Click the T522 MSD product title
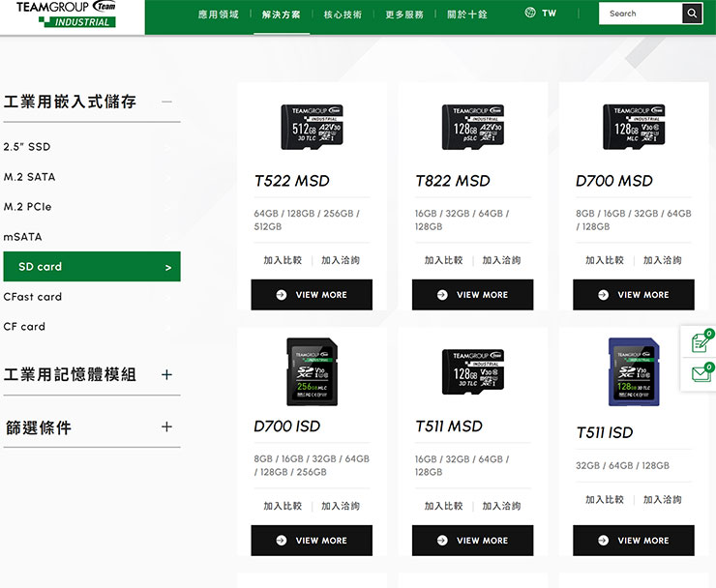This screenshot has width=716, height=588. click(x=292, y=181)
